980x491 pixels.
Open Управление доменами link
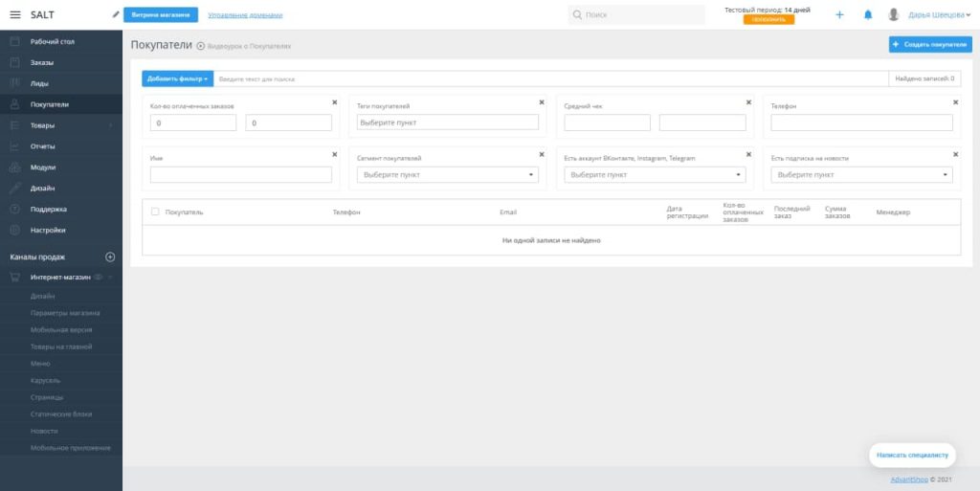[245, 15]
